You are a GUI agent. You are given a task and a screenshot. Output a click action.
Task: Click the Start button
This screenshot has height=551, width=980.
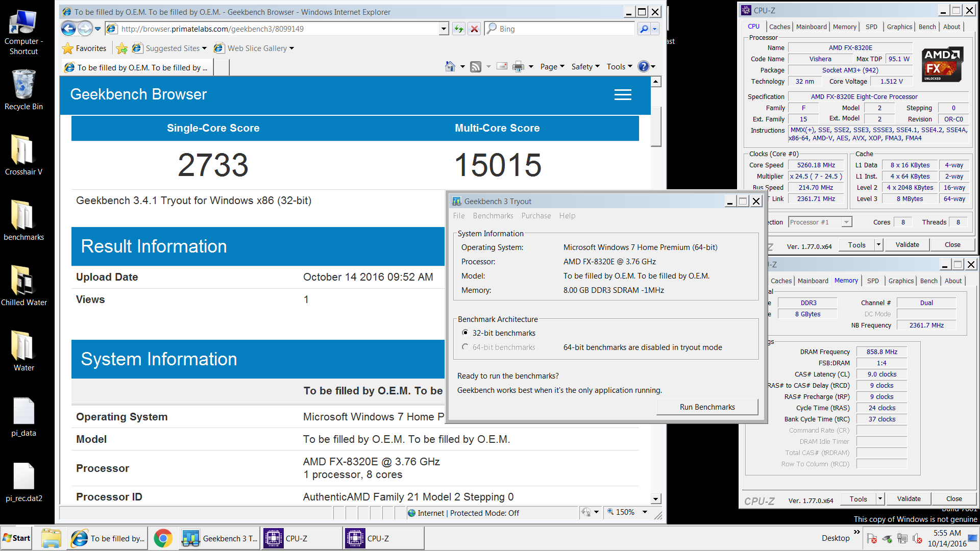point(16,538)
